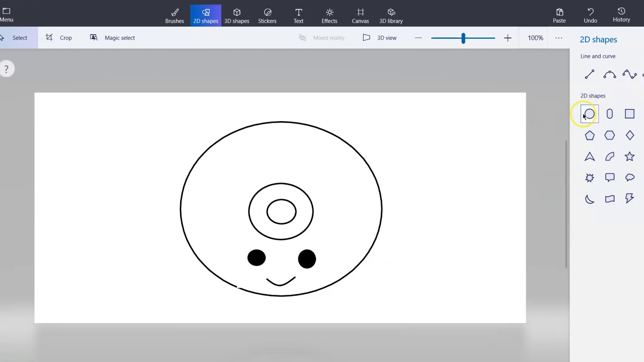644x362 pixels.
Task: Click the vertical canvas scrollbar
Action: [566, 204]
